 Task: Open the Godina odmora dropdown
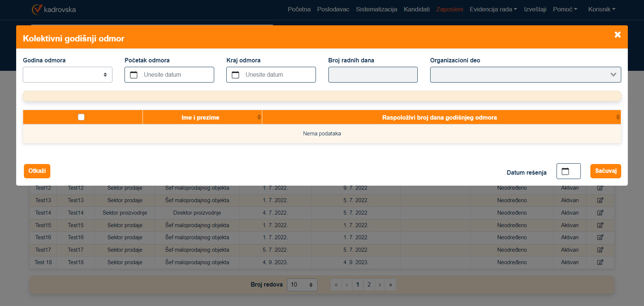tap(68, 75)
